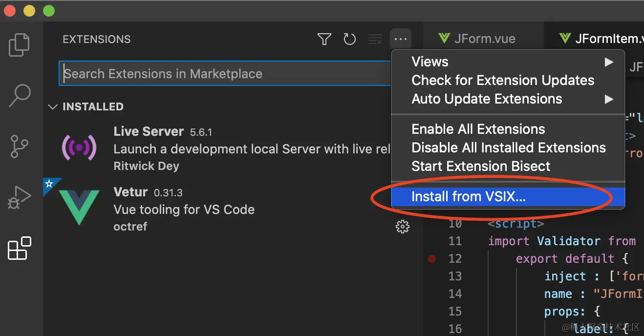
Task: Select the Live Server extension entry
Action: [x=225, y=148]
